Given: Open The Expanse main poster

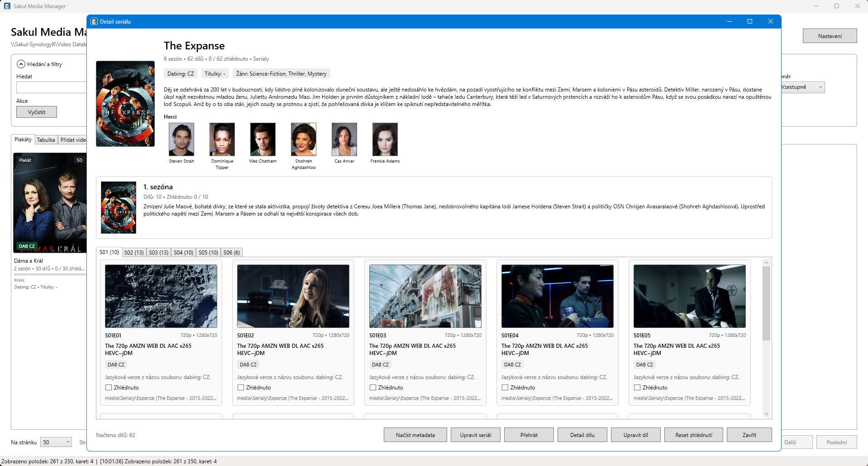Looking at the screenshot, I should coord(125,104).
